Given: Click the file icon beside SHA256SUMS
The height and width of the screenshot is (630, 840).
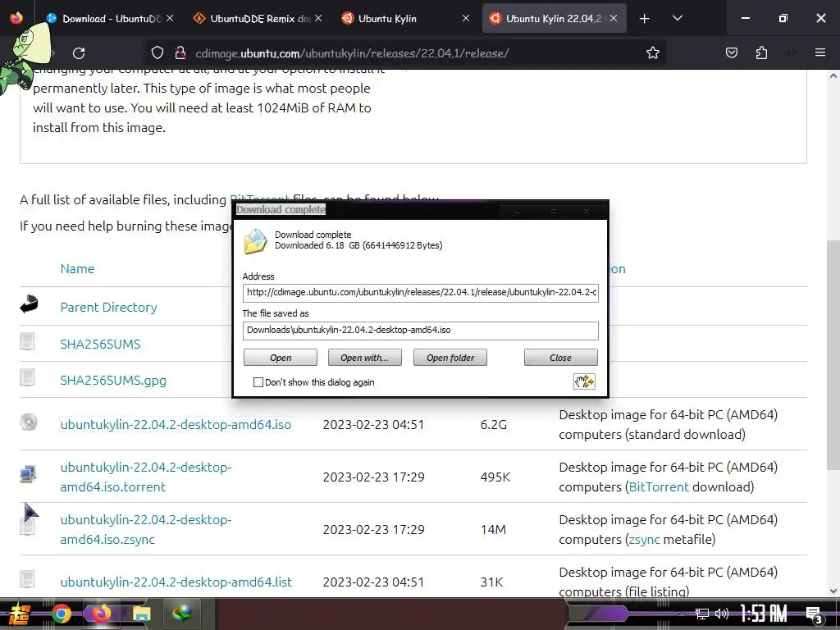Looking at the screenshot, I should click(x=27, y=340).
